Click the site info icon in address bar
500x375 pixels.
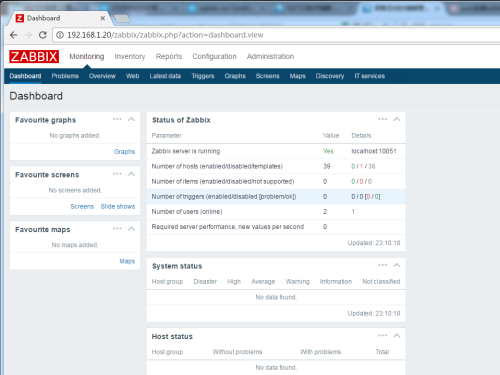click(60, 35)
